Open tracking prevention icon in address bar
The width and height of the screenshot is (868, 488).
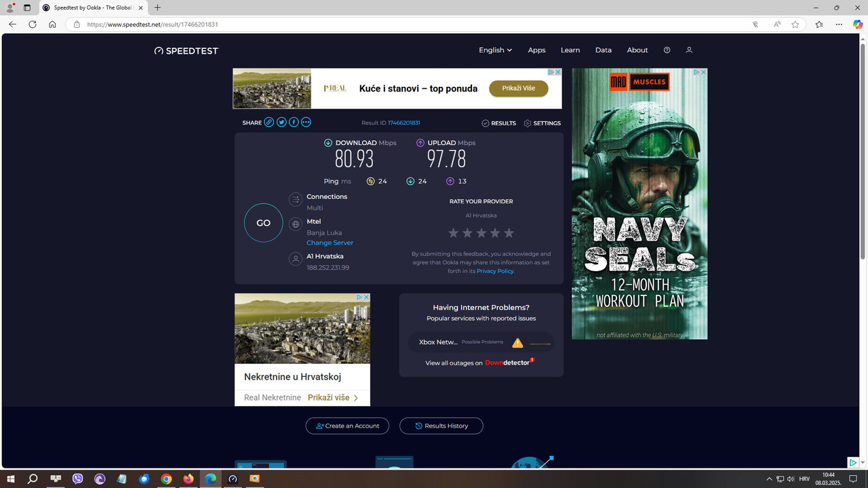coord(755,24)
